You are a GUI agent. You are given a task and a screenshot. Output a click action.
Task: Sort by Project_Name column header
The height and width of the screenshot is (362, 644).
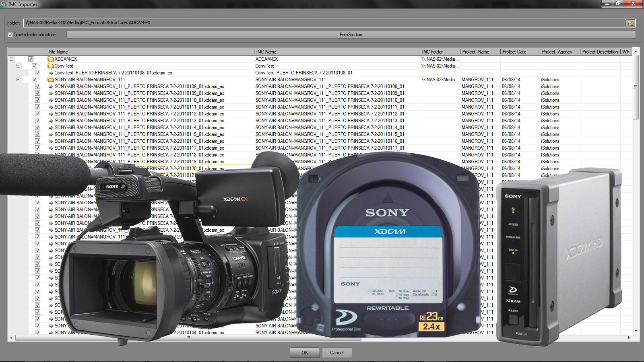(480, 52)
